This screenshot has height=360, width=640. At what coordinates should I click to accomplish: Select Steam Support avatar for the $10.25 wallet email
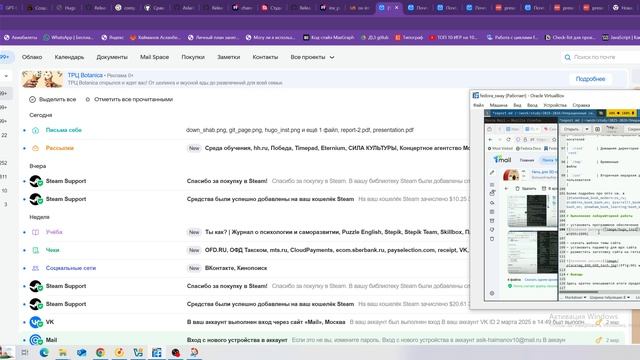click(36, 199)
